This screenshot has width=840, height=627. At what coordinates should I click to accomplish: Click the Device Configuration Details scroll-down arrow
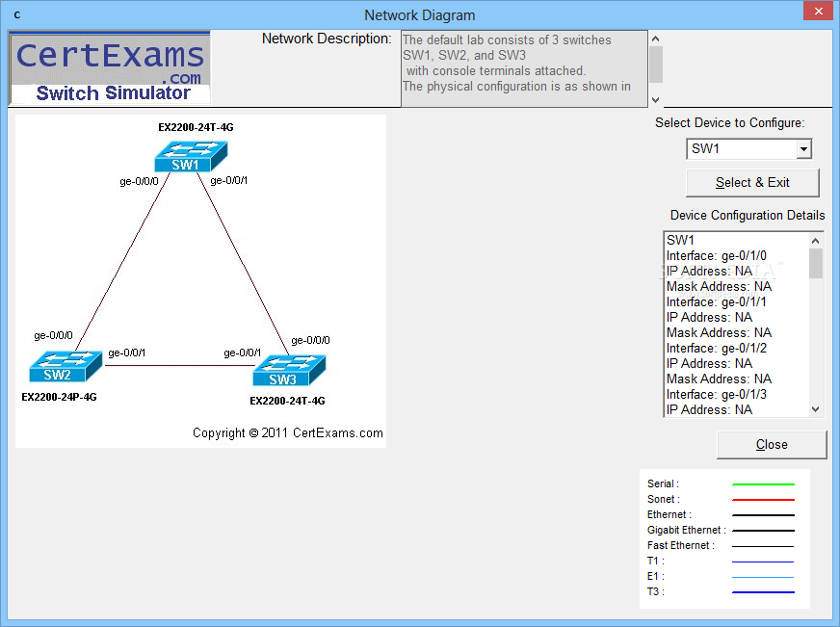click(815, 409)
